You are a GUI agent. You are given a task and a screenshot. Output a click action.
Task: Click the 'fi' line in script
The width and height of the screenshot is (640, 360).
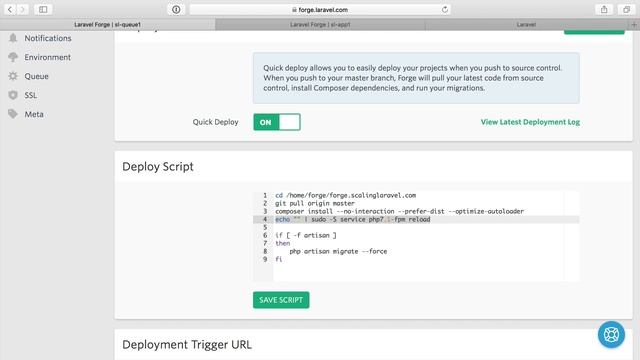(278, 259)
